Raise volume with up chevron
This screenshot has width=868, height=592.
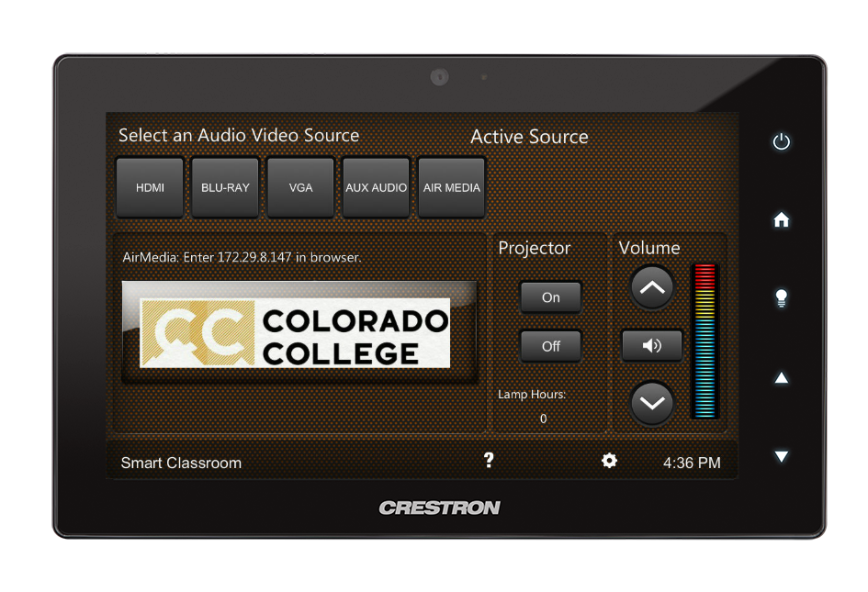coord(652,287)
